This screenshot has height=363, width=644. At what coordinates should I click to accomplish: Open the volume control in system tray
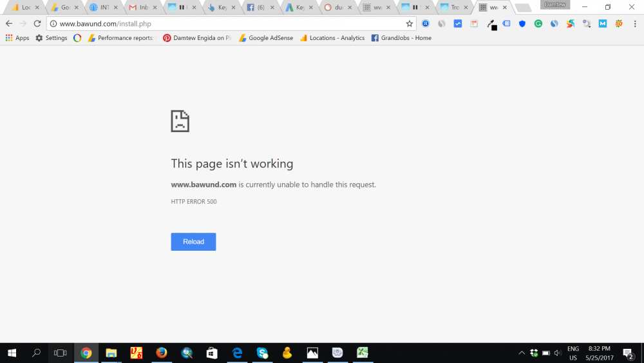[557, 353]
